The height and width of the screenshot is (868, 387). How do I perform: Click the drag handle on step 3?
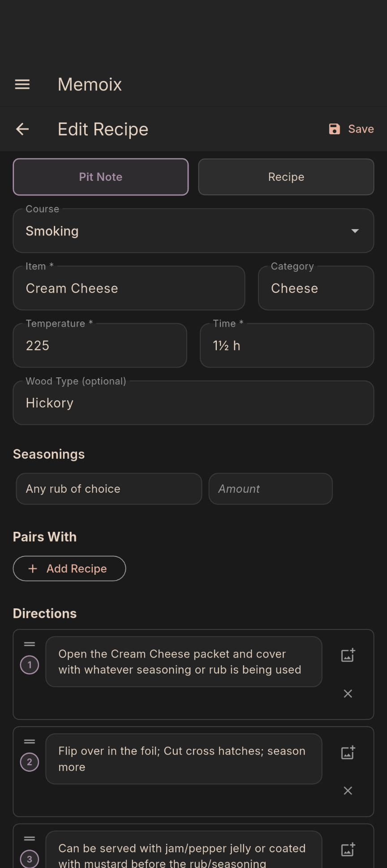click(x=30, y=838)
